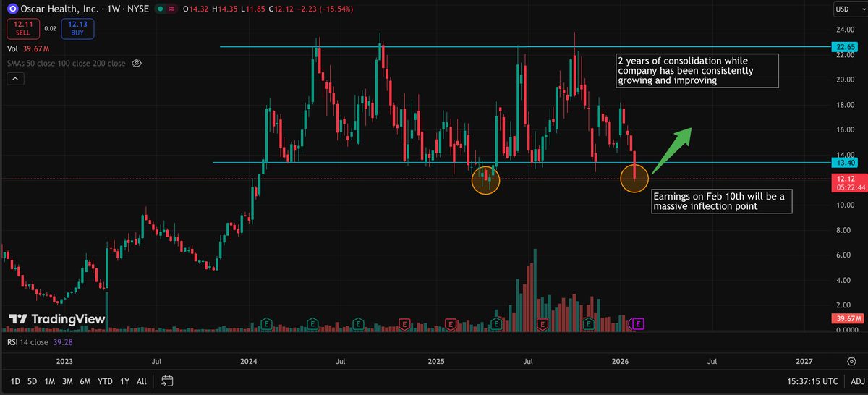Select the 1M time range
The image size is (868, 395).
[x=50, y=381]
